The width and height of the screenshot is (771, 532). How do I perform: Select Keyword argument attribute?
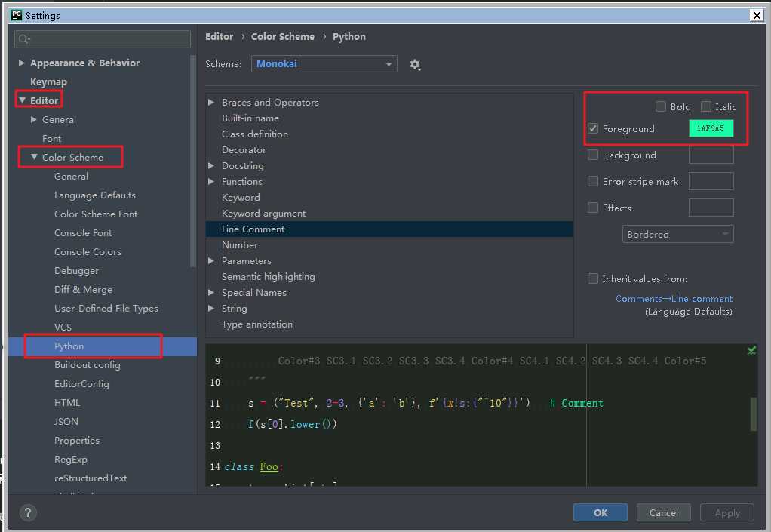(x=263, y=214)
